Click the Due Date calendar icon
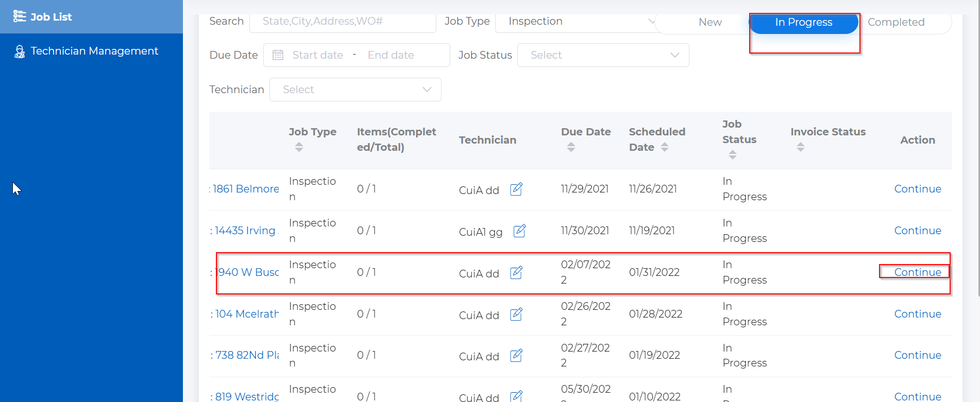Viewport: 980px width, 402px height. 278,55
